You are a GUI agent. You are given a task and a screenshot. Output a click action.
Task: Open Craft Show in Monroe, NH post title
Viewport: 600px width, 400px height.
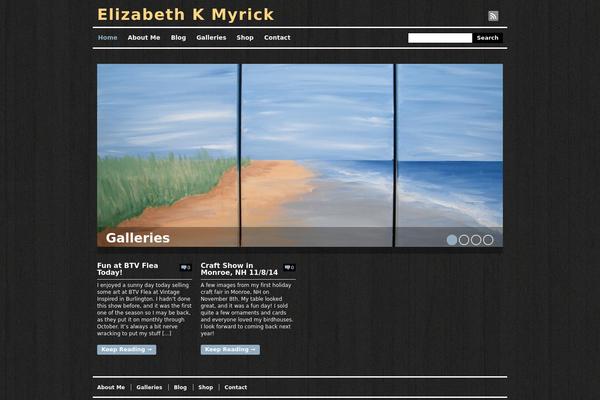[239, 269]
